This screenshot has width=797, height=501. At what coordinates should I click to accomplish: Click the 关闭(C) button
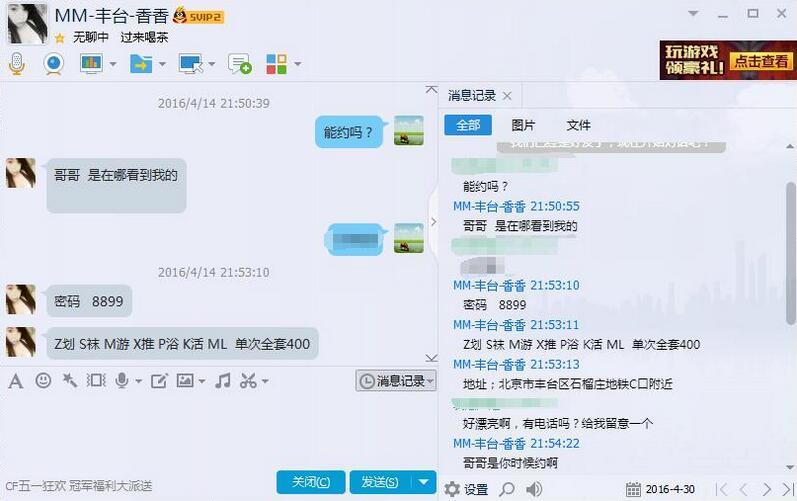click(311, 482)
